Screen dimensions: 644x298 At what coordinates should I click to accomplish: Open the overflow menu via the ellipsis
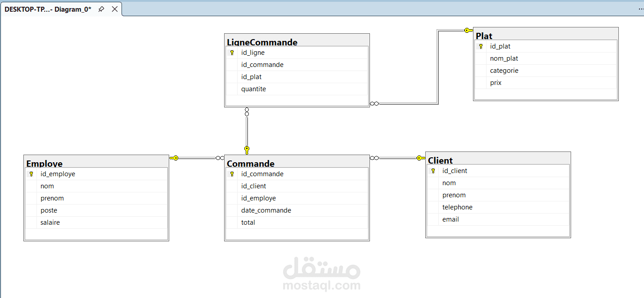point(640,9)
